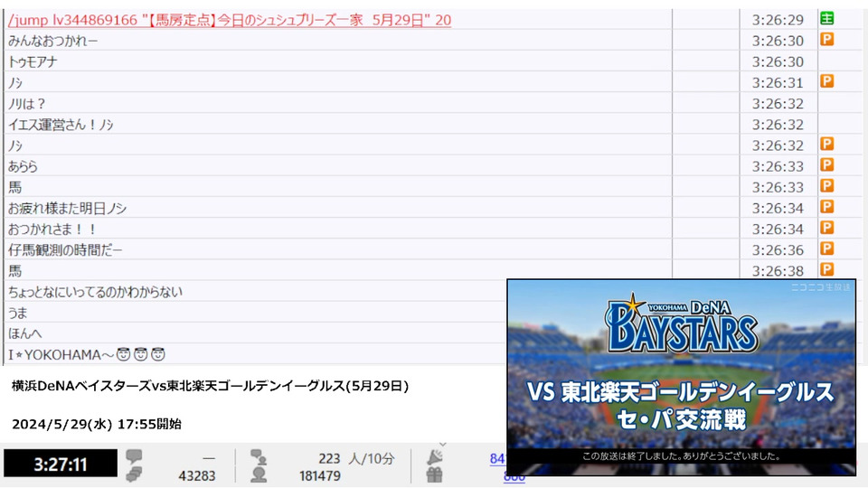Click the premium P badge at 3:26:38
The width and height of the screenshot is (868, 488).
pos(826,270)
